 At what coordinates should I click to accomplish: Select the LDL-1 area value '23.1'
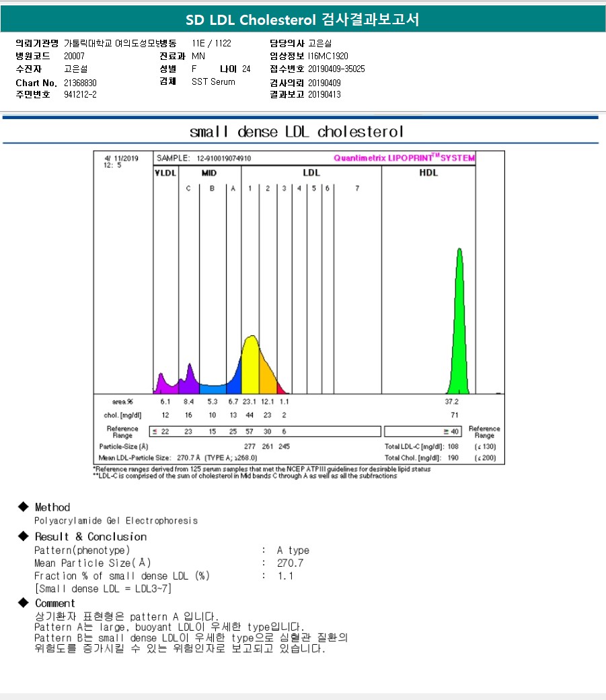[x=250, y=402]
